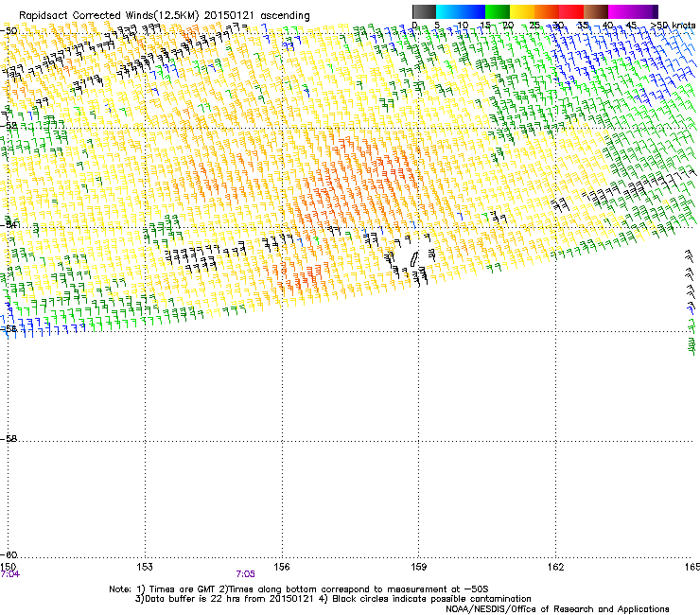Click the '150' longitude label

point(8,567)
